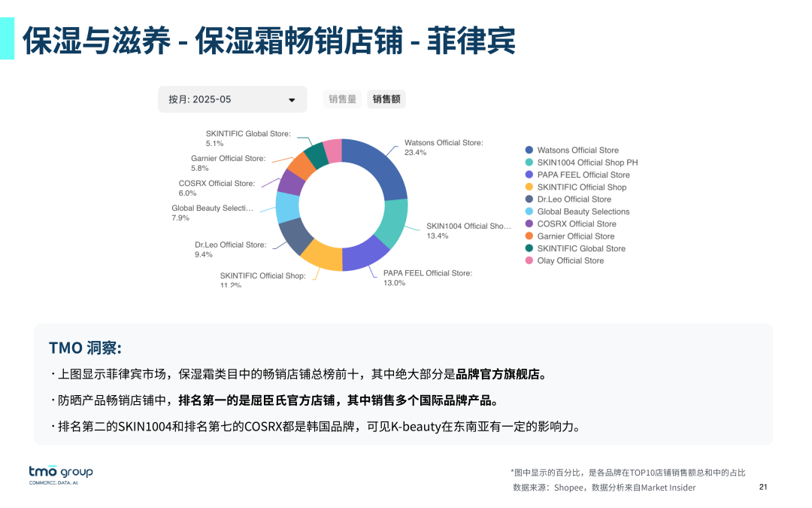Click the insight line starting 排名第二的SKIN1004
This screenshot has width=812, height=508.
316,427
